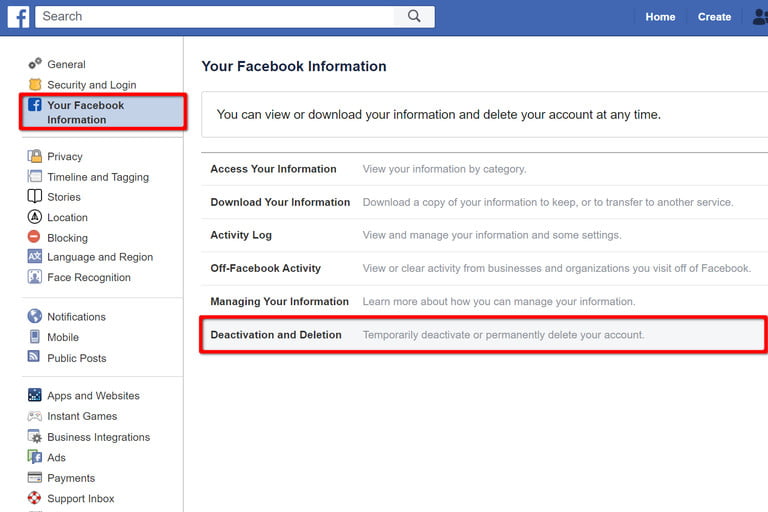Open Deactivation and Deletion option
This screenshot has height=512, width=768.
tap(276, 335)
